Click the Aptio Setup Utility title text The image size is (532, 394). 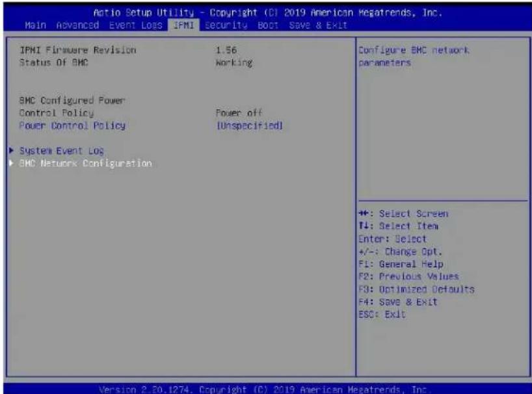pyautogui.click(x=268, y=13)
